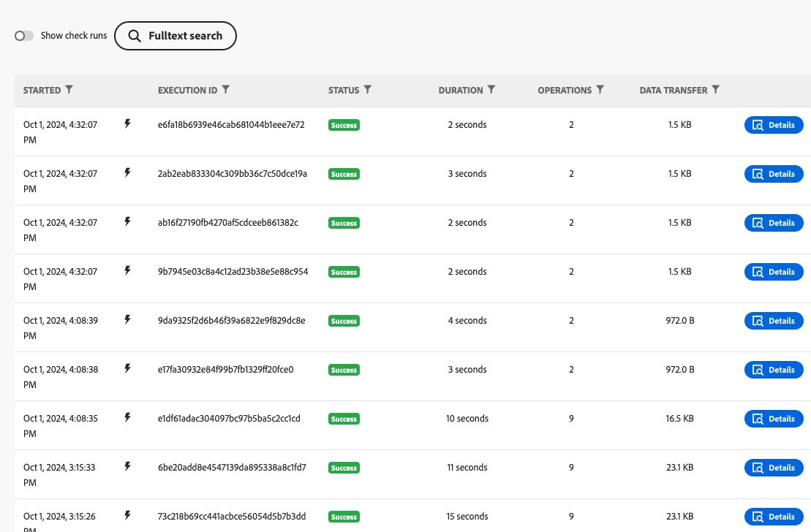
Task: Toggle the Show check runs switch
Action: [24, 36]
